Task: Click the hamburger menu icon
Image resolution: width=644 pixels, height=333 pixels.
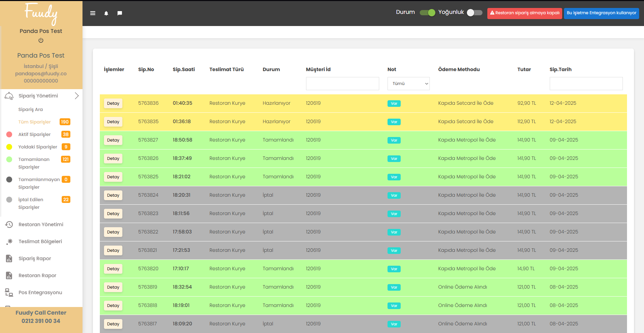Action: coord(93,13)
